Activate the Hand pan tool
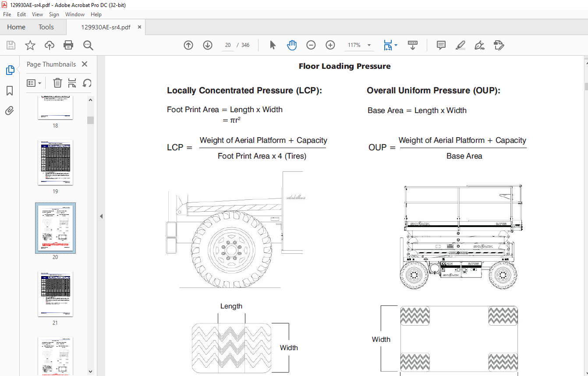Viewport: 588px width, 376px height. tap(292, 45)
